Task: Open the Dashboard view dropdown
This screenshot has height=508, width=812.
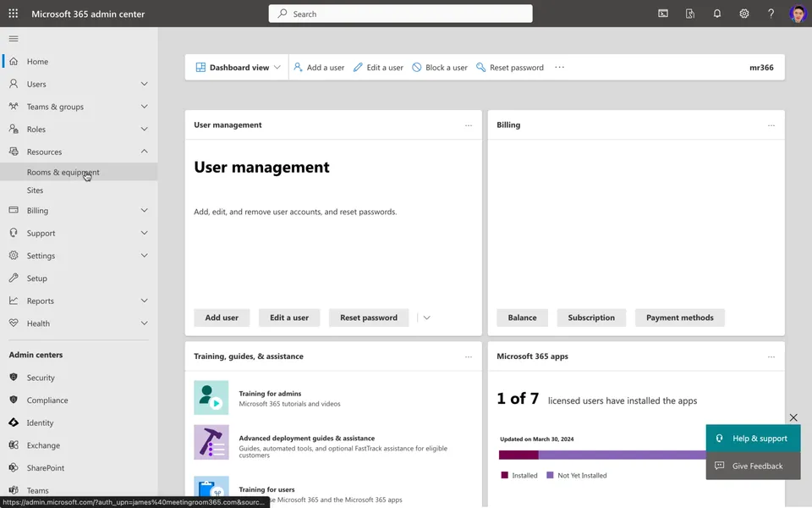Action: 239,68
